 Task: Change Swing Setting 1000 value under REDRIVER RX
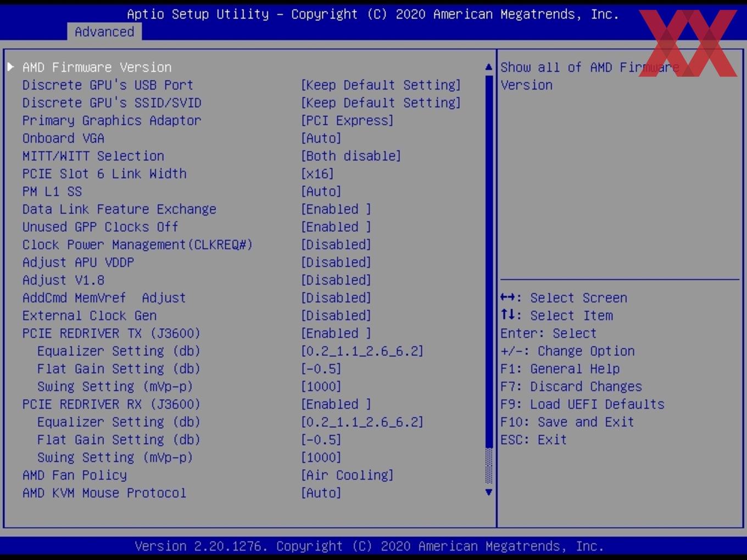(321, 457)
